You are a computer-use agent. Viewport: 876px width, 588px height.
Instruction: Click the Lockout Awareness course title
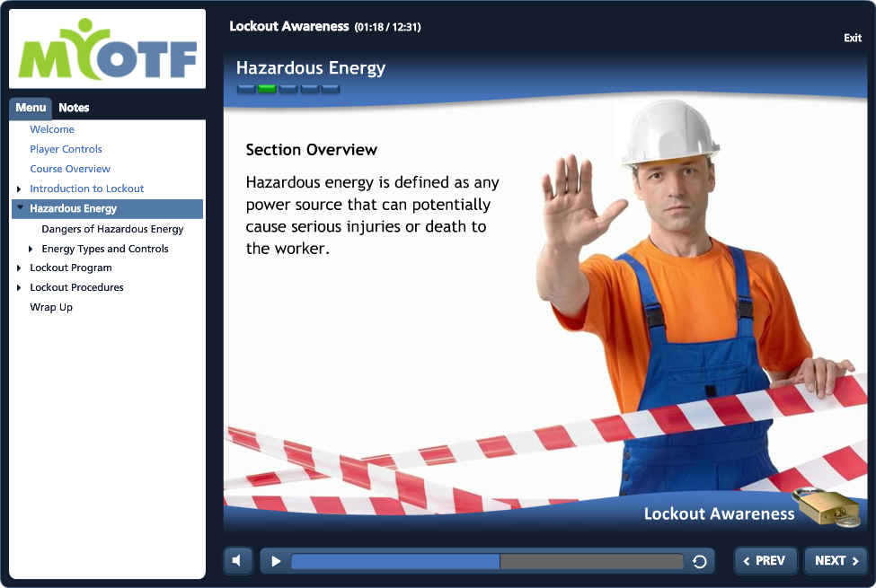click(288, 26)
